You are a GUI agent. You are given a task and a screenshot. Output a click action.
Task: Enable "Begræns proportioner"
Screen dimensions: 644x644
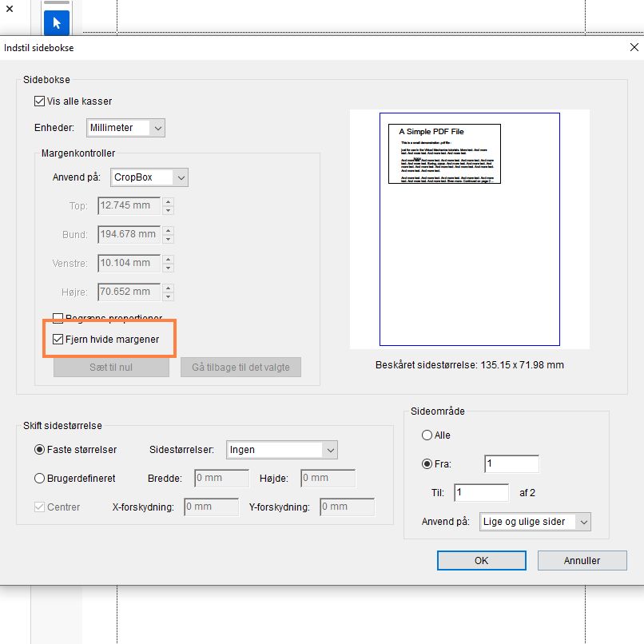coord(57,317)
